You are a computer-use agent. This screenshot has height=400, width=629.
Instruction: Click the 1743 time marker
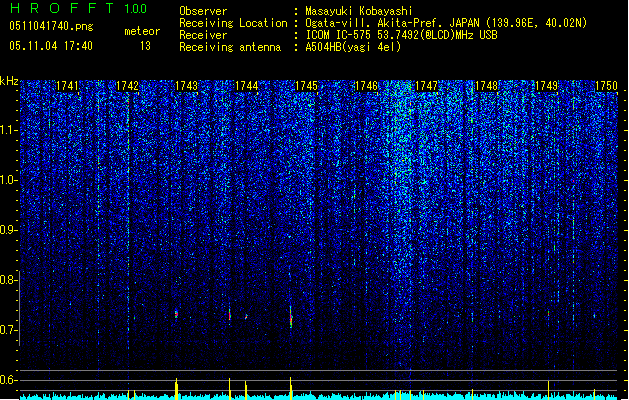[187, 86]
